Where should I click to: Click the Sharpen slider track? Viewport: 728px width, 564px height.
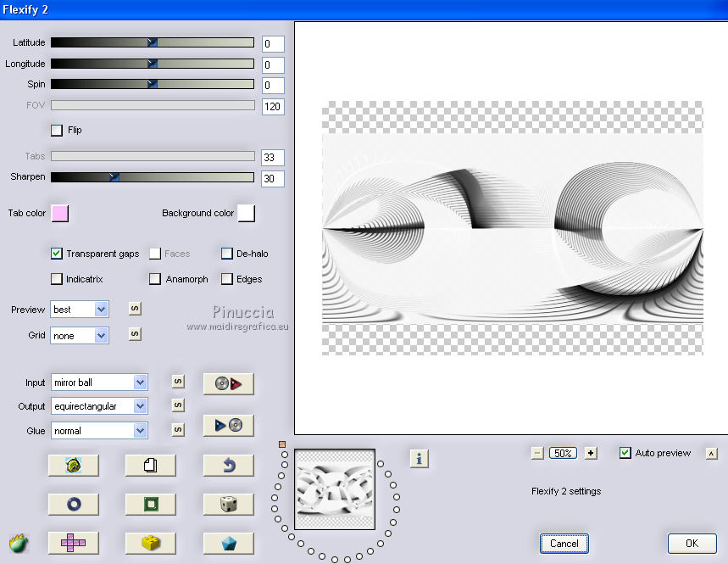[x=153, y=177]
